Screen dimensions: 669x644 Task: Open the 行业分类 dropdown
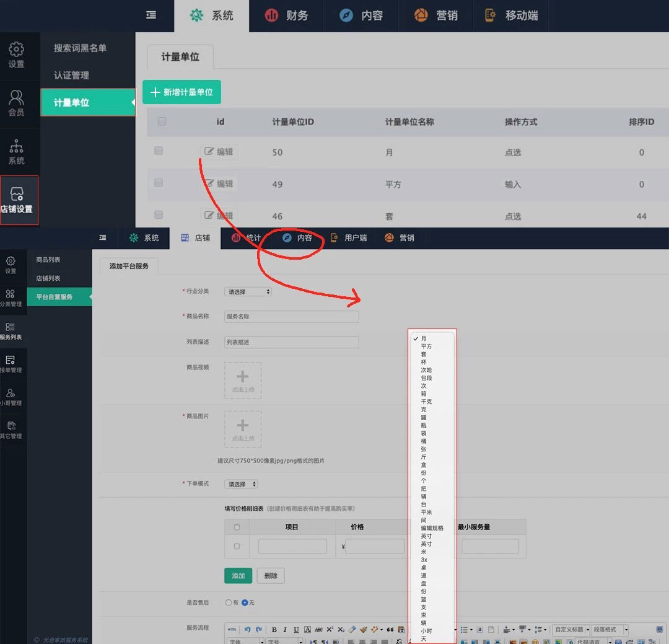tap(248, 291)
